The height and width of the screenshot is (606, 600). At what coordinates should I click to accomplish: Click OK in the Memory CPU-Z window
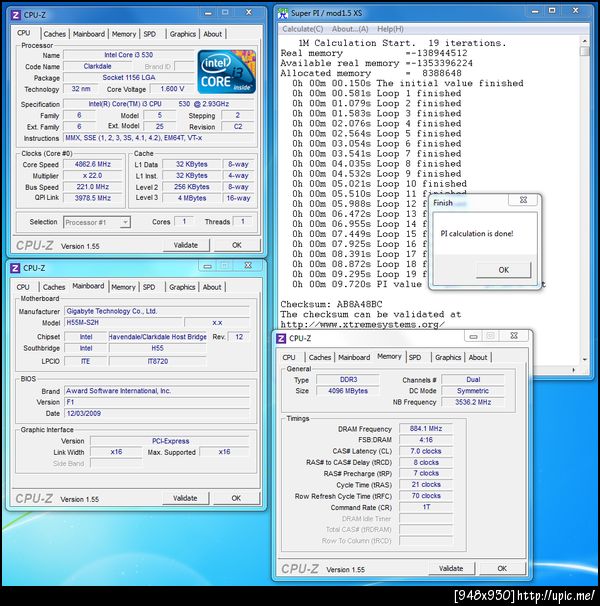click(x=502, y=569)
